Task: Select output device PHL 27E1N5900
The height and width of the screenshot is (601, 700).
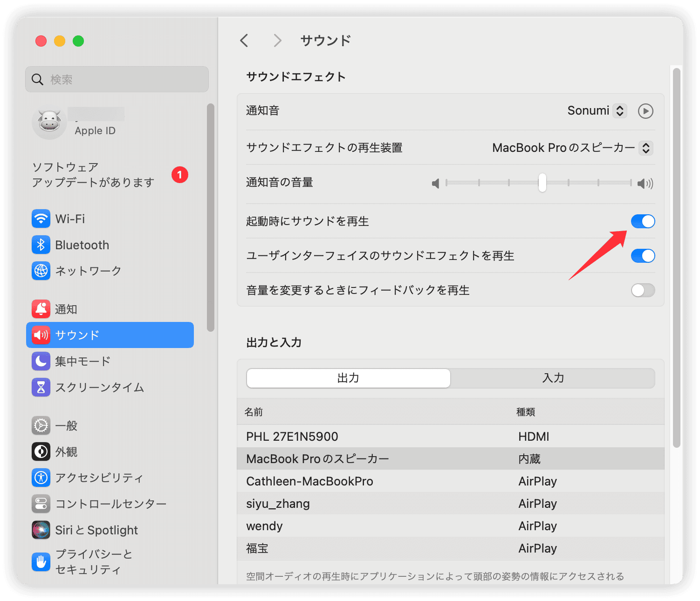Action: pyautogui.click(x=450, y=437)
